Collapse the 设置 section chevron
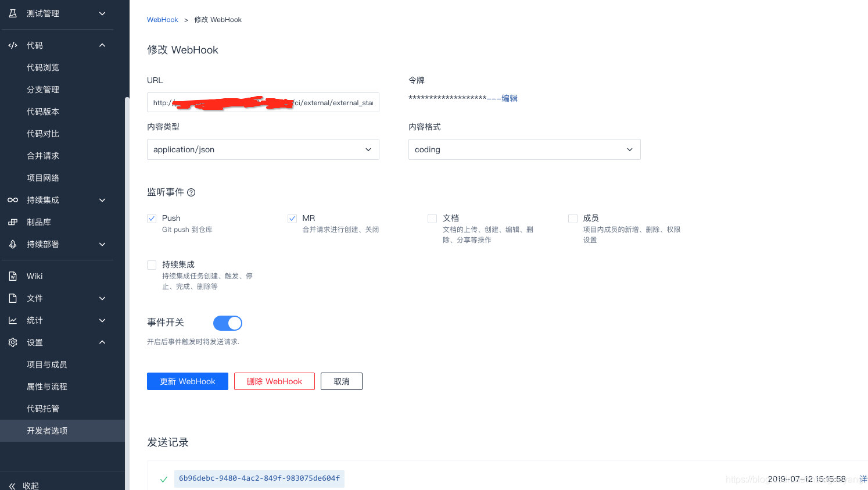This screenshot has width=868, height=490. coord(102,342)
